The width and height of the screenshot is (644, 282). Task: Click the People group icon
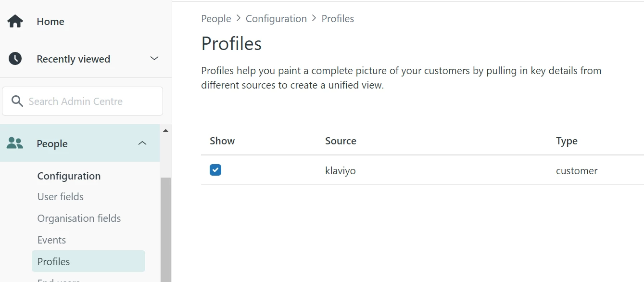click(15, 143)
